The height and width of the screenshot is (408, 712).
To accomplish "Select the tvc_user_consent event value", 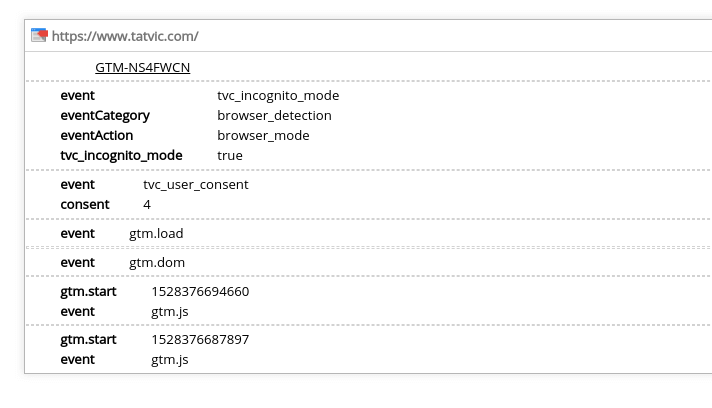I will pos(196,185).
